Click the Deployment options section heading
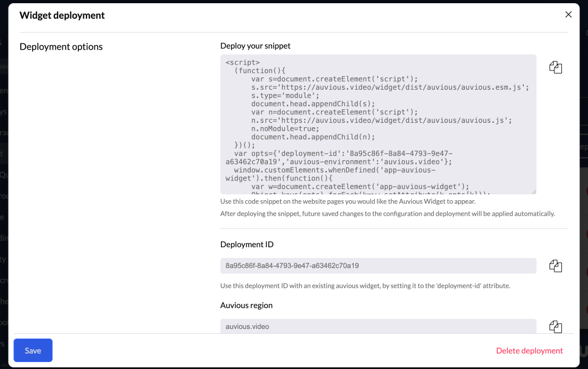Screen dimensions: 588x369 (x=61, y=47)
